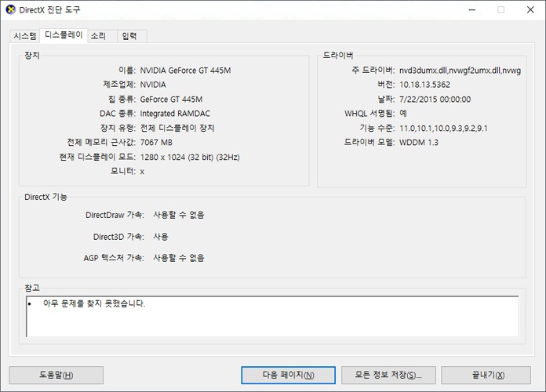The height and width of the screenshot is (392, 546).
Task: Click the 기능 수준 label
Action: [377, 128]
